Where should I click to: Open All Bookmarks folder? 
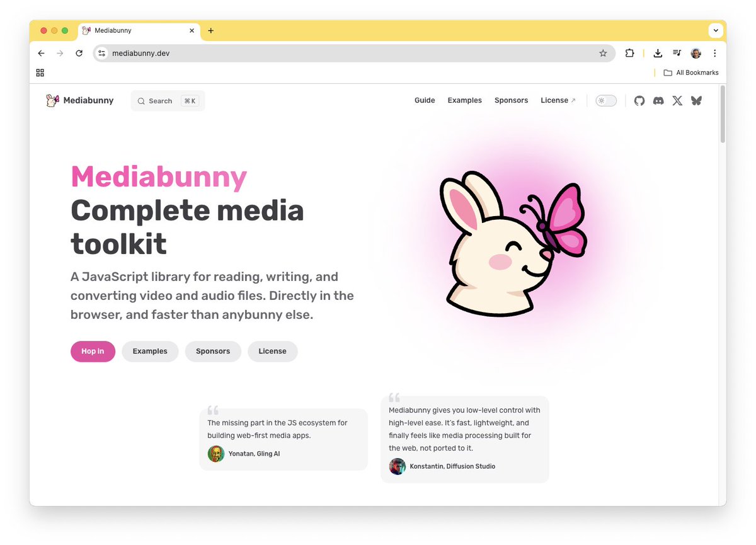click(x=690, y=72)
